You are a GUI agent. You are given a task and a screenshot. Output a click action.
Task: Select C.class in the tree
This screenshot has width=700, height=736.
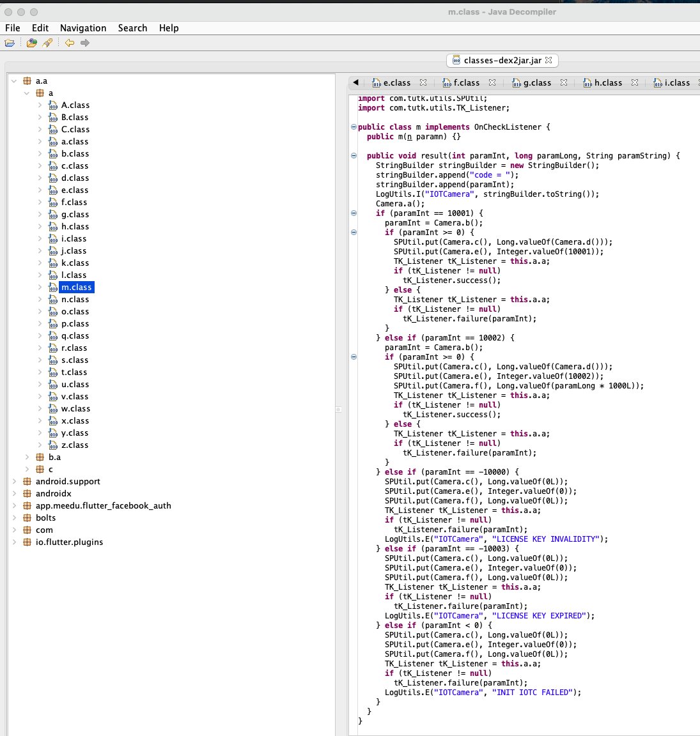click(75, 130)
